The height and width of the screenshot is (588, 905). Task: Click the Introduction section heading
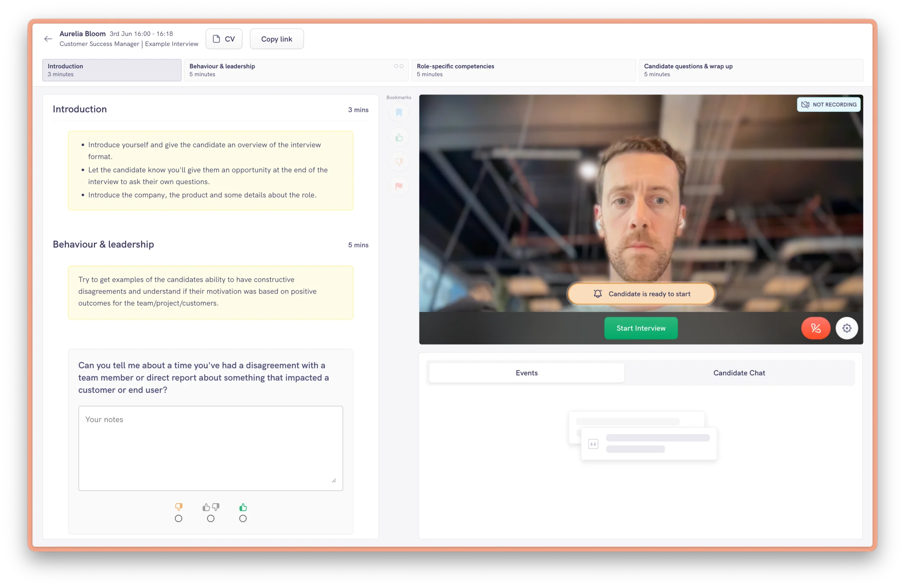80,109
